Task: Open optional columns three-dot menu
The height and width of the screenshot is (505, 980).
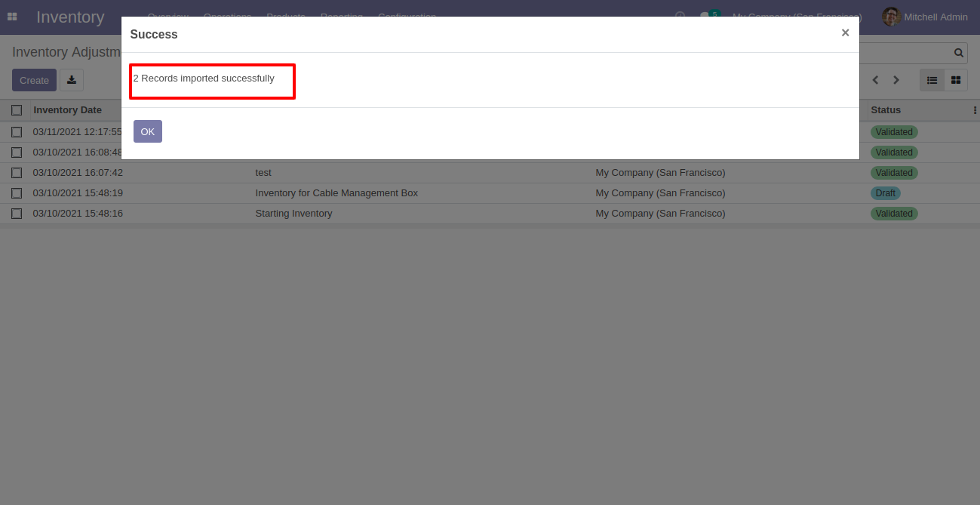Action: click(975, 110)
